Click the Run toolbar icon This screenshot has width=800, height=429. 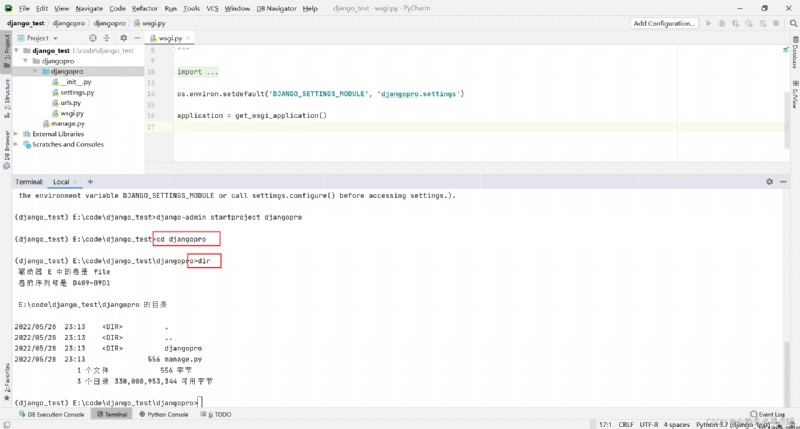[x=709, y=23]
